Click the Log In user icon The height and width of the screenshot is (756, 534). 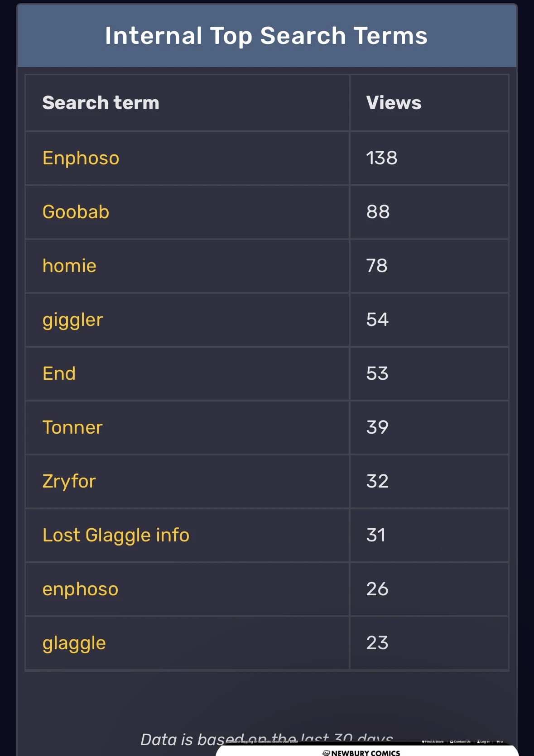pos(478,742)
